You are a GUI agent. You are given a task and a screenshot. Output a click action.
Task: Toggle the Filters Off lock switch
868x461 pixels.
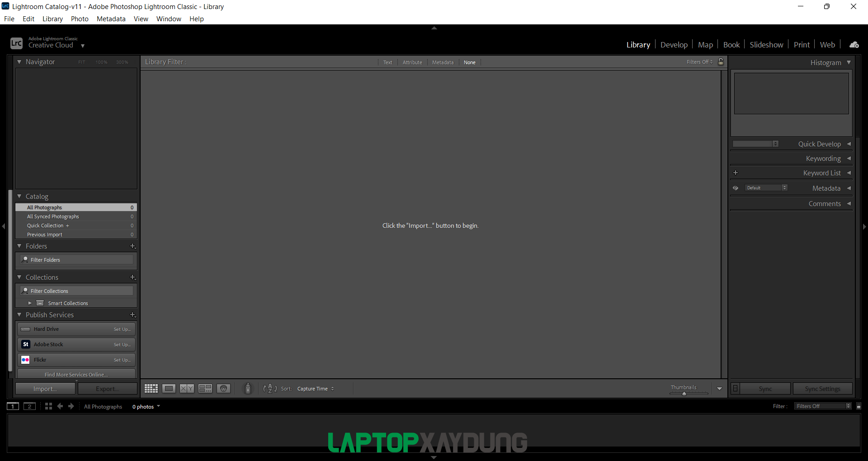click(721, 61)
